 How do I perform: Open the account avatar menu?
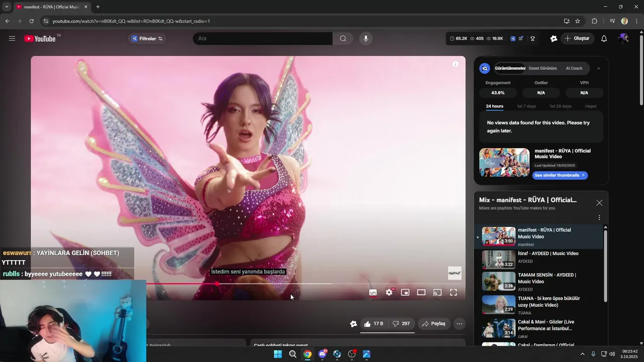[x=623, y=39]
